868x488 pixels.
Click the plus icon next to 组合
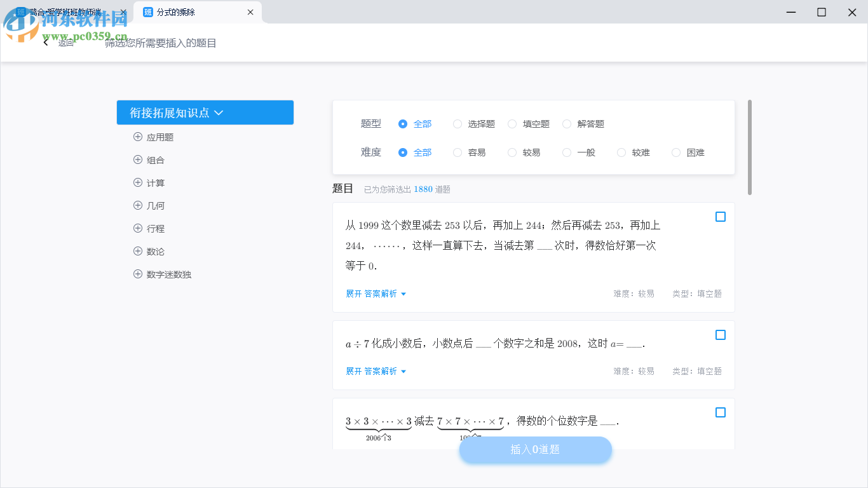point(137,159)
